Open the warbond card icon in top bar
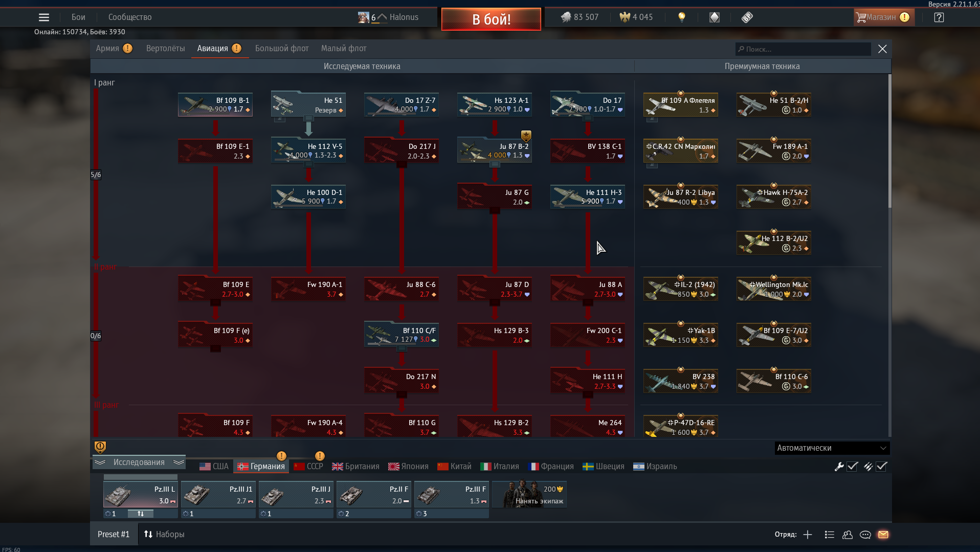The image size is (980, 552). click(715, 17)
